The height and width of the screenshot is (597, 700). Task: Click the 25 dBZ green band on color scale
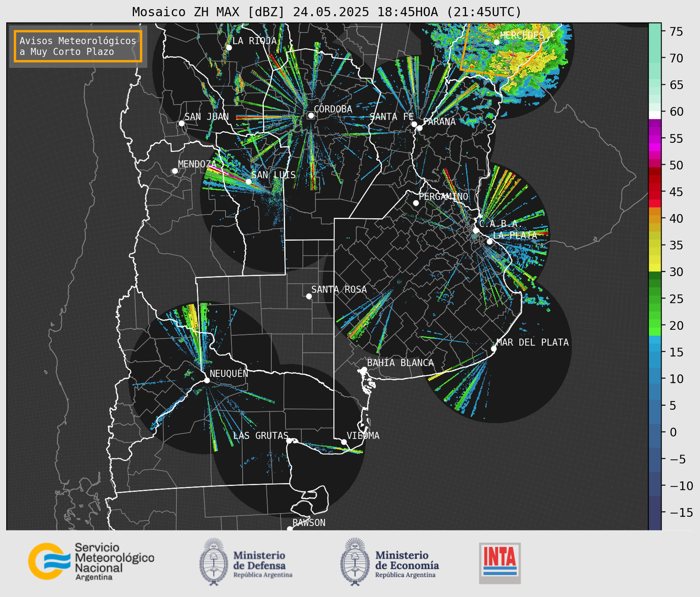pyautogui.click(x=654, y=299)
